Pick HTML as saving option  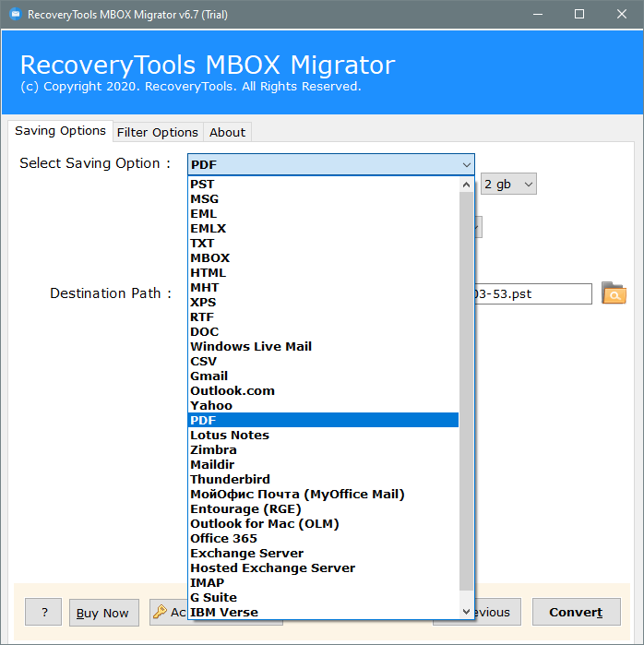(x=324, y=273)
